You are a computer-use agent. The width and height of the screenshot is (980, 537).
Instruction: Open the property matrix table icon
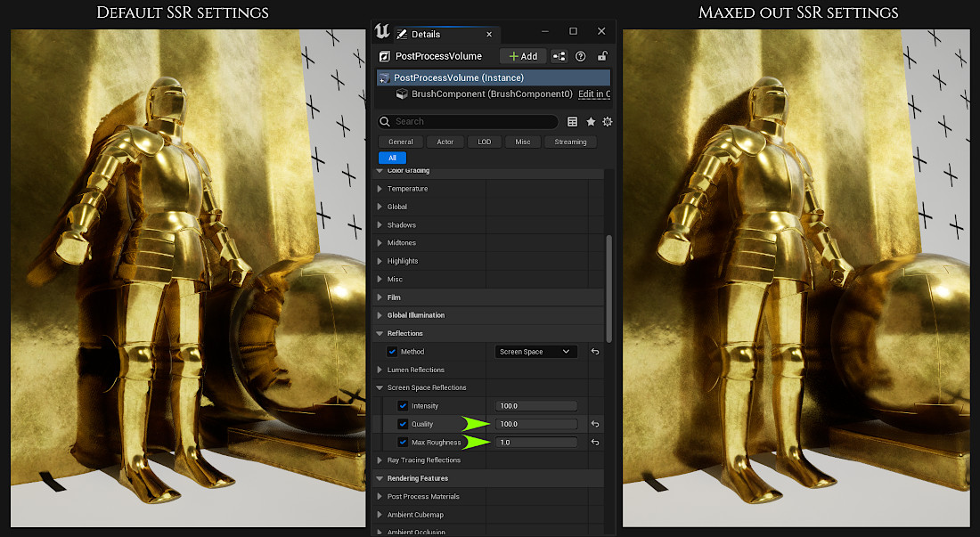click(x=572, y=122)
